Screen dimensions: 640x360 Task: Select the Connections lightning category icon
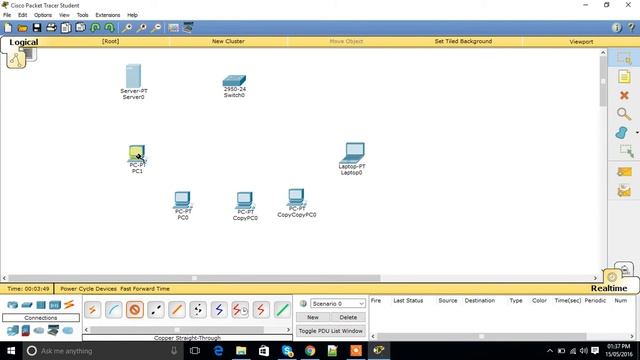pyautogui.click(x=69, y=304)
